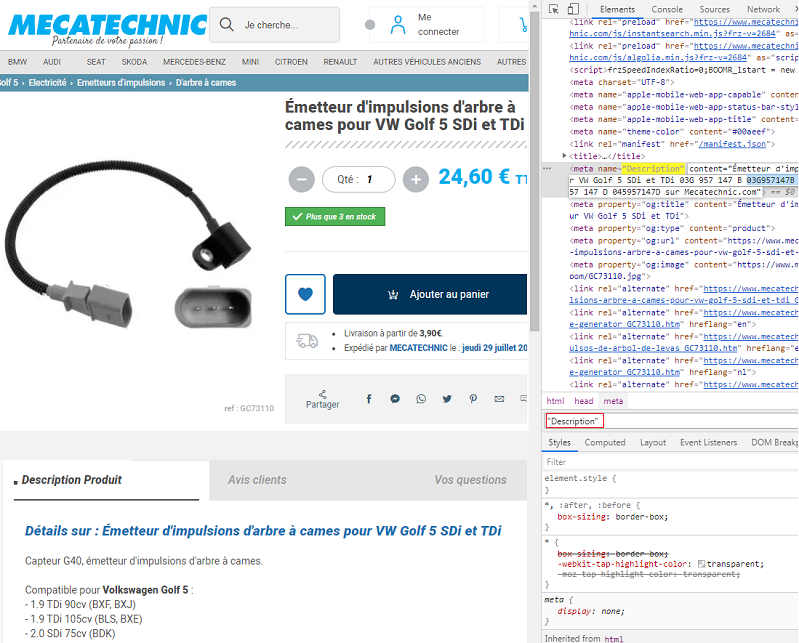Toggle device toolbar icon in DevTools
Screen dimensions: 799x643
pos(573,9)
